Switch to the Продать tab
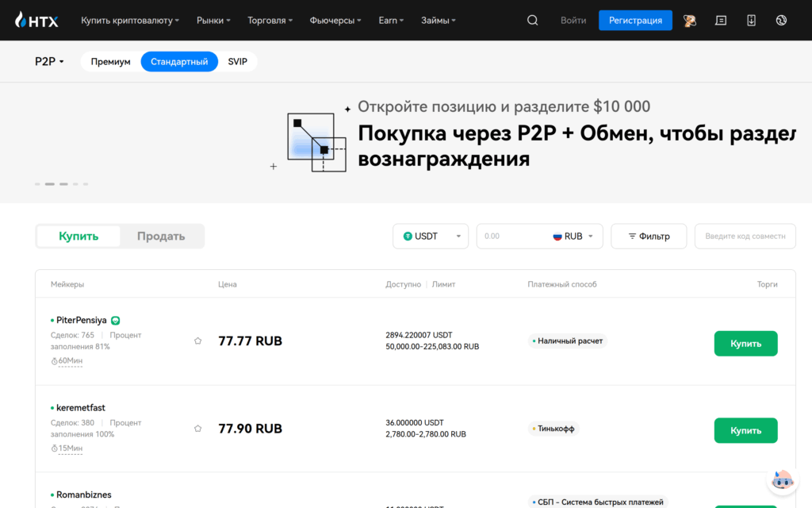 point(161,237)
